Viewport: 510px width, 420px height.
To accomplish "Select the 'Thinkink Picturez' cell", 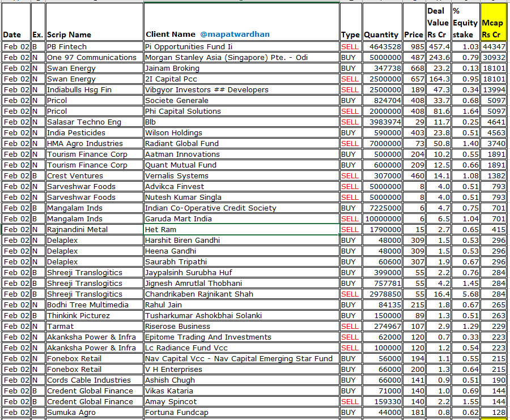I will coord(94,315).
